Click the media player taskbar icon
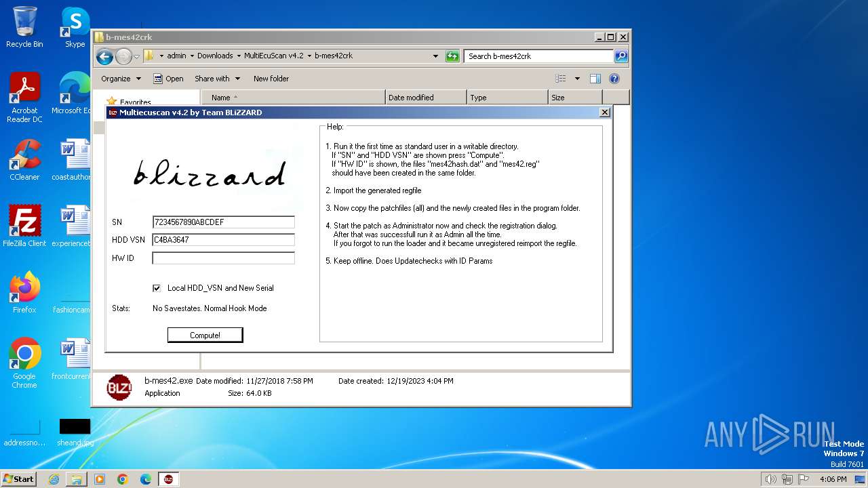 point(100,479)
